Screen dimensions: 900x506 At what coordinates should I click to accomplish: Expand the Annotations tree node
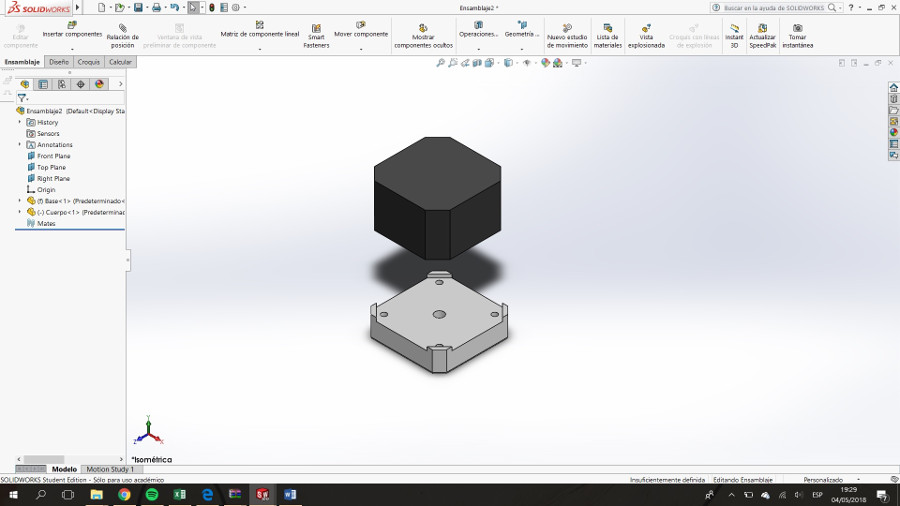click(x=20, y=145)
